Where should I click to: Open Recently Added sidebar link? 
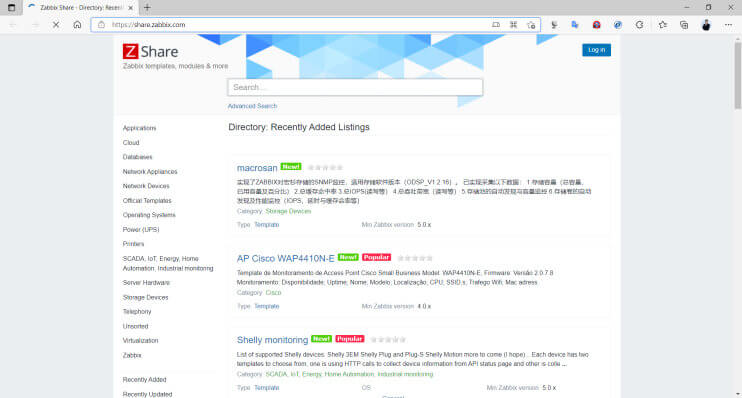coord(144,380)
